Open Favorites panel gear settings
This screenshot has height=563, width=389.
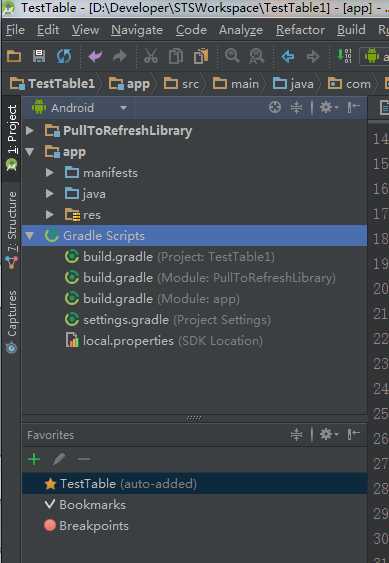[x=328, y=434]
